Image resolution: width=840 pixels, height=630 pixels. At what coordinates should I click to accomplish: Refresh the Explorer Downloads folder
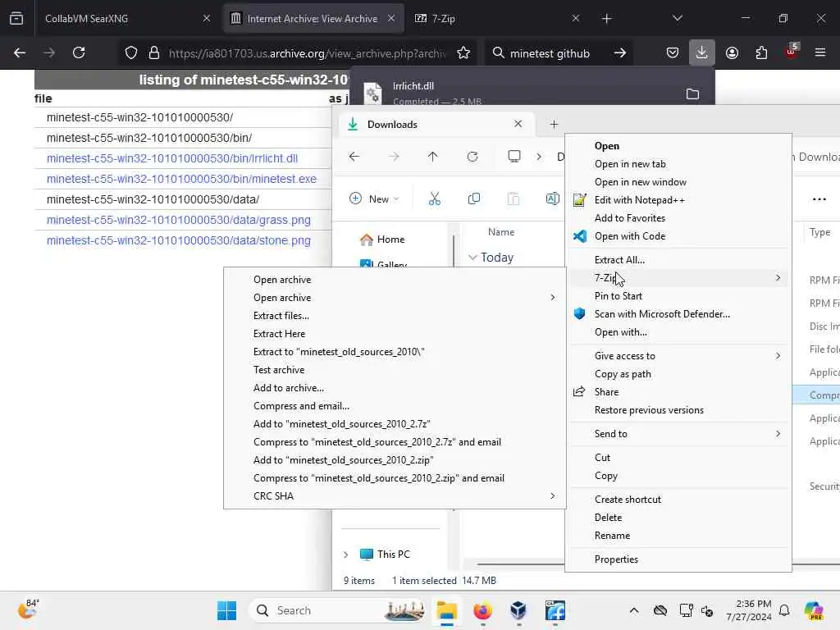pyautogui.click(x=472, y=157)
